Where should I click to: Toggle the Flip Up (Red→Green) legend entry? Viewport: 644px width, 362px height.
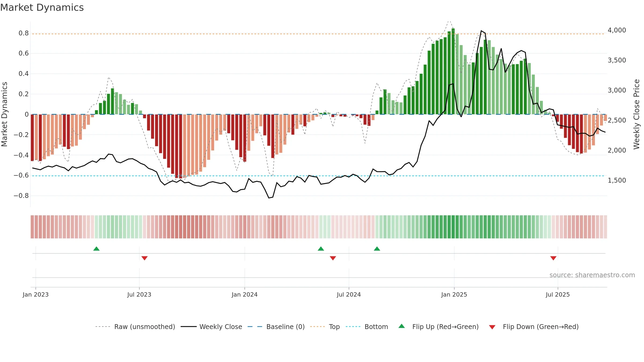438,327
